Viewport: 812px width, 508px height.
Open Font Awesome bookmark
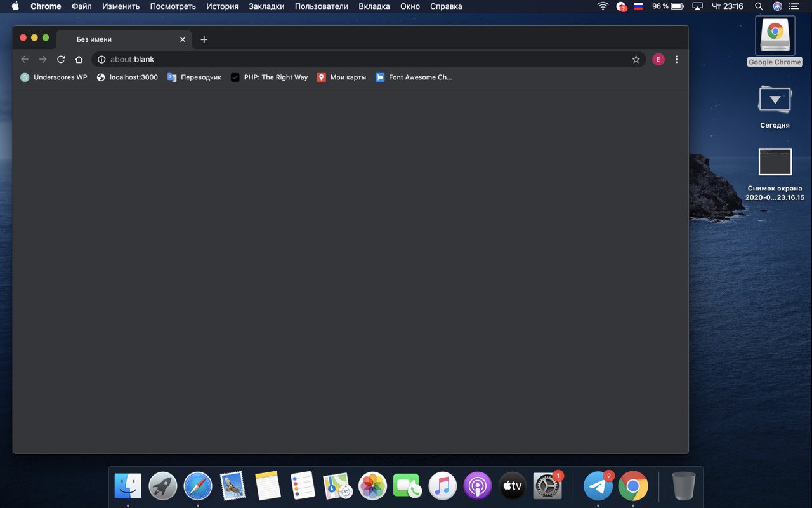click(x=414, y=77)
